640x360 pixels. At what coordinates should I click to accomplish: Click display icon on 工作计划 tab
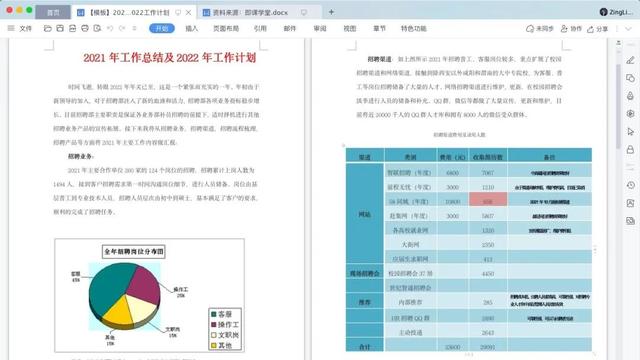coord(178,13)
